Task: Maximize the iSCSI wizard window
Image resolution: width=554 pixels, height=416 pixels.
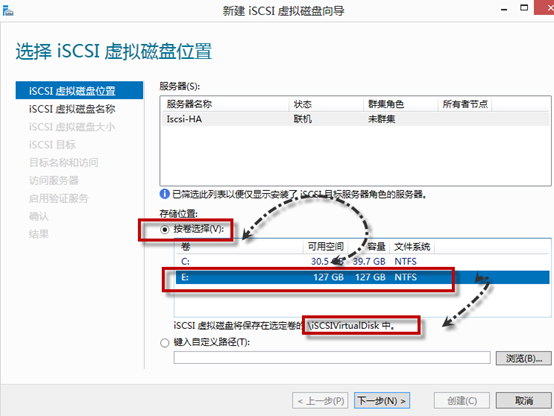Action: (x=524, y=8)
